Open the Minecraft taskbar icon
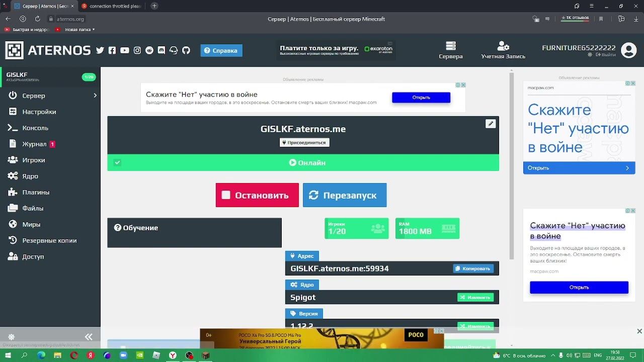Viewport: 644px width, 362px height. pyautogui.click(x=205, y=355)
